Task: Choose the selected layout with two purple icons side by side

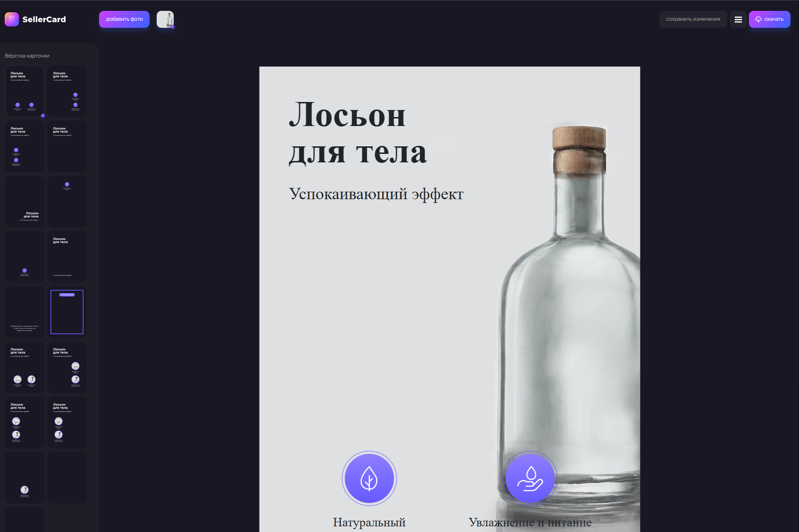Action: tap(25, 91)
